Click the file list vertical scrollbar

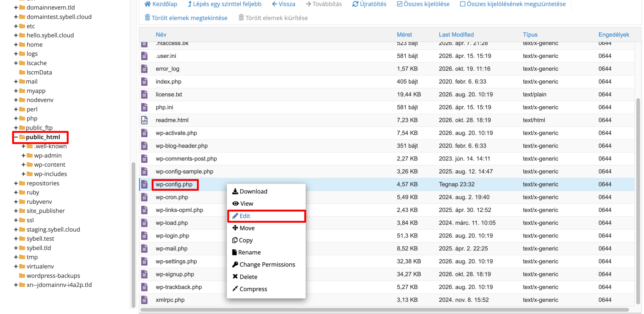click(638, 201)
